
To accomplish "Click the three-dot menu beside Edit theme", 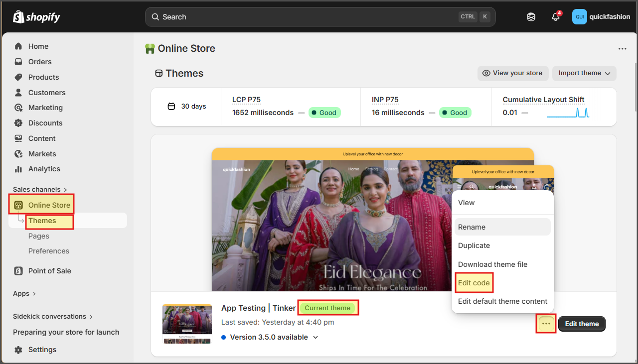I will point(546,324).
